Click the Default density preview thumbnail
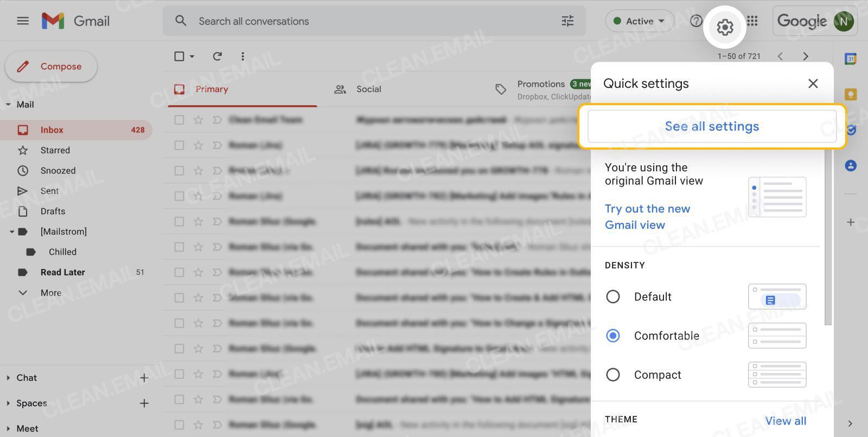 point(777,297)
